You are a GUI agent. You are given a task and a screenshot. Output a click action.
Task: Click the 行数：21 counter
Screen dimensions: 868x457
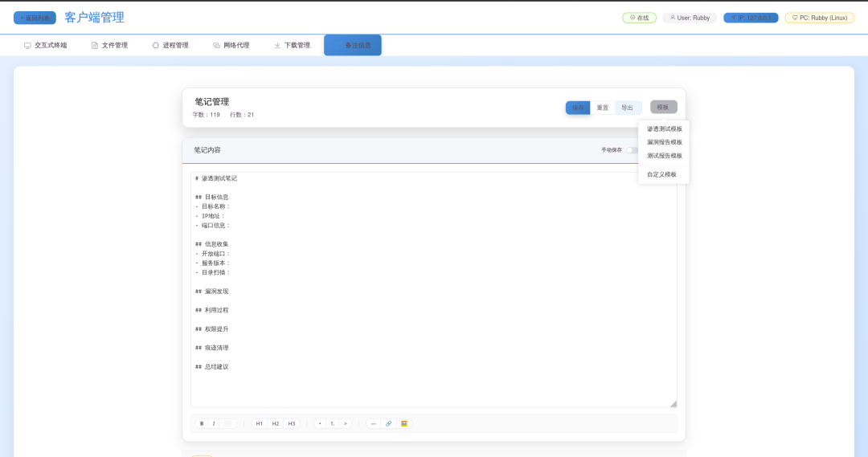(x=242, y=115)
